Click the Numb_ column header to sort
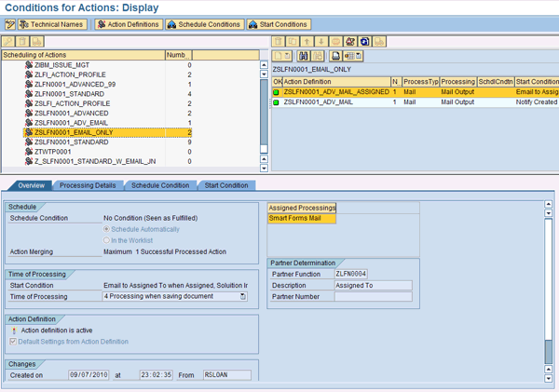 (x=177, y=55)
